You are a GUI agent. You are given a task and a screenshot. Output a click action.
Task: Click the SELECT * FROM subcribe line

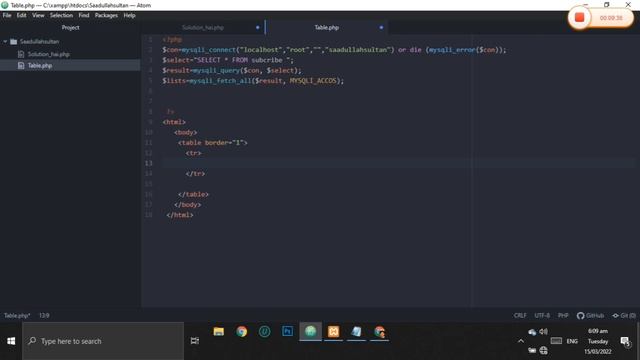(228, 60)
